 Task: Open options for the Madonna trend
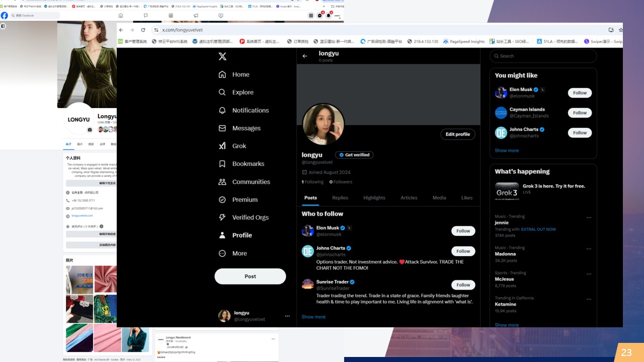coord(589,249)
